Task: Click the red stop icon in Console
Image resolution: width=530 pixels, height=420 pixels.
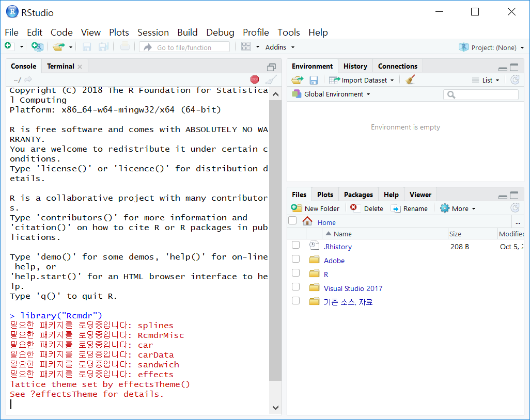Action: [255, 79]
